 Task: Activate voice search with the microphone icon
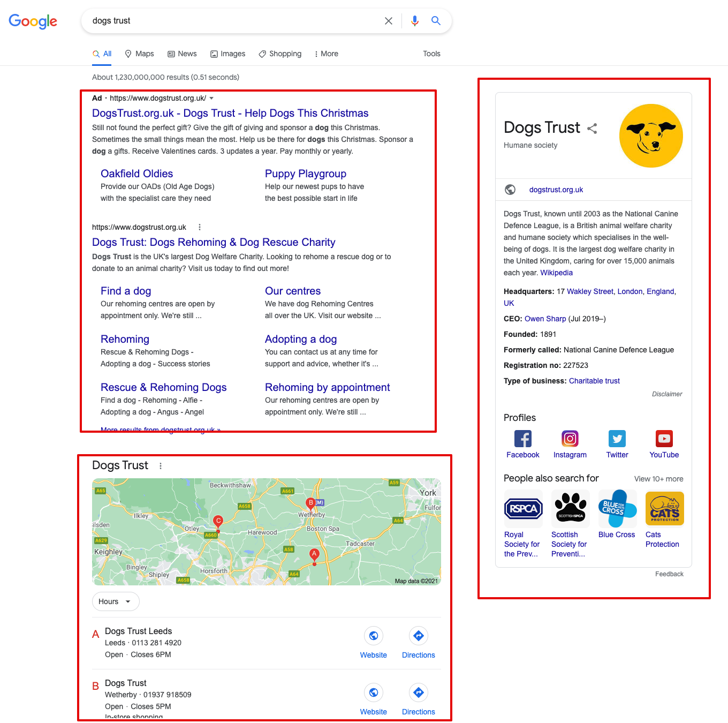tap(415, 20)
